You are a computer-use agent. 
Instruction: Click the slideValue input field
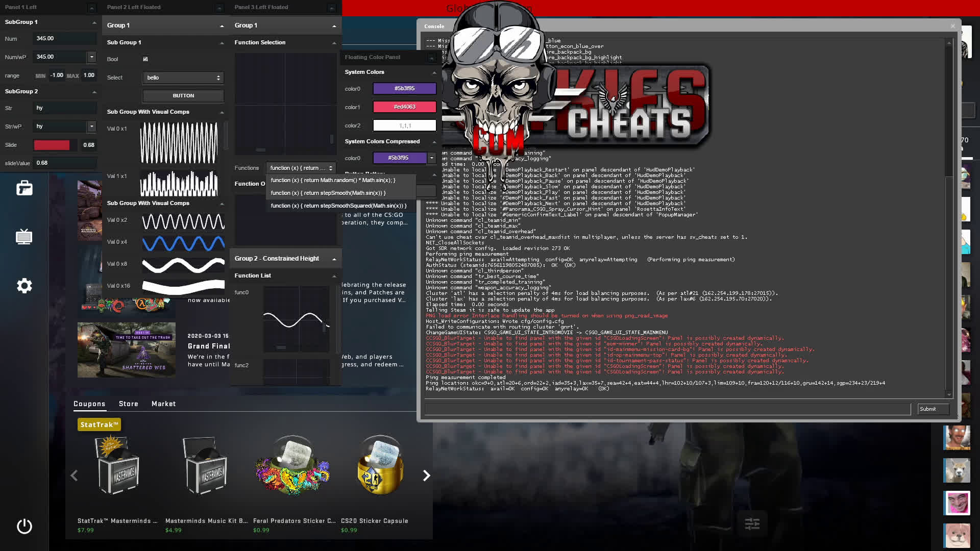coord(65,163)
